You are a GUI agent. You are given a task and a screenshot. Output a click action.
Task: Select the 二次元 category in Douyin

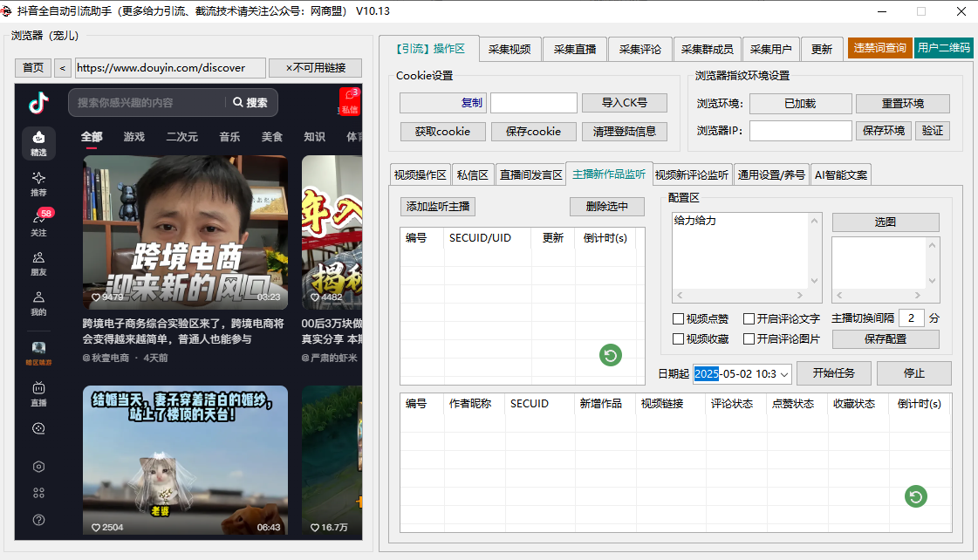coord(182,137)
